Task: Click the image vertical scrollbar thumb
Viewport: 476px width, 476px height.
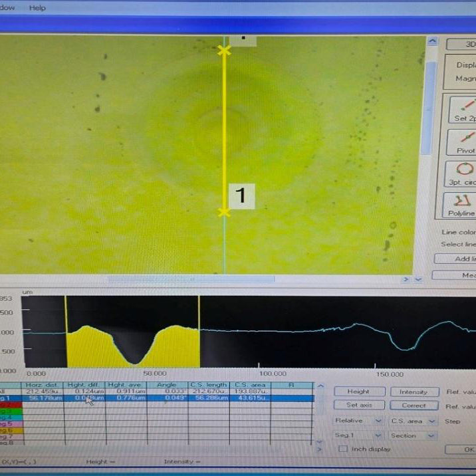Action: click(x=429, y=108)
